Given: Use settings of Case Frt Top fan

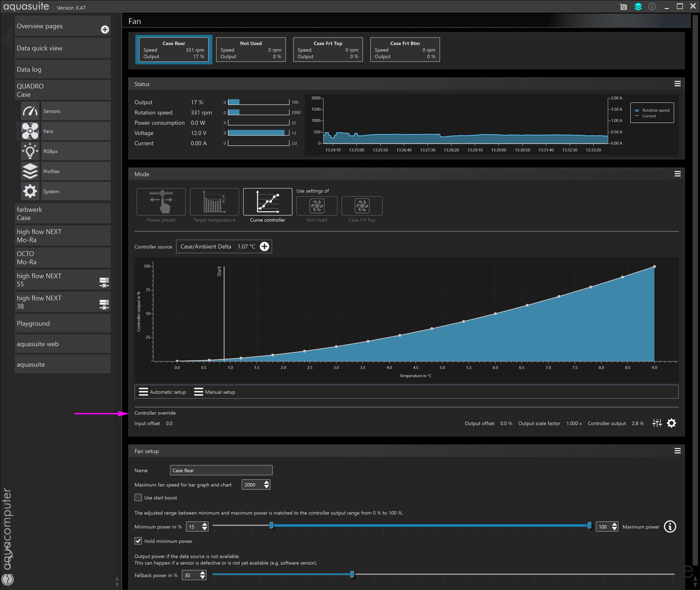Looking at the screenshot, I should pyautogui.click(x=362, y=206).
